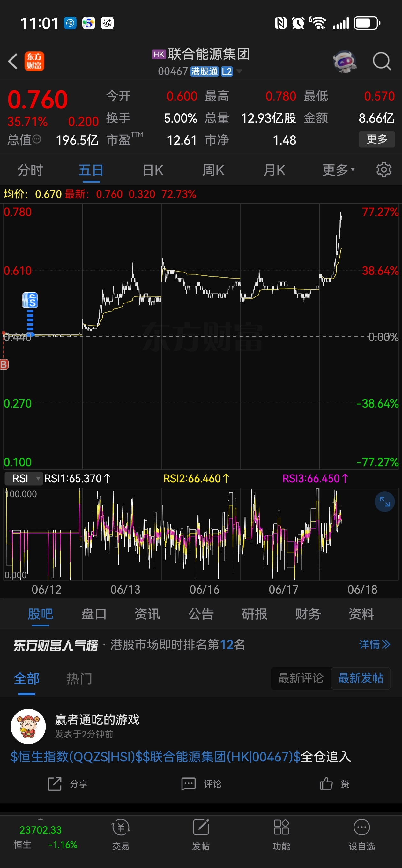Image resolution: width=402 pixels, height=868 pixels.
Task: Open the robot assistant icon
Action: [344, 61]
